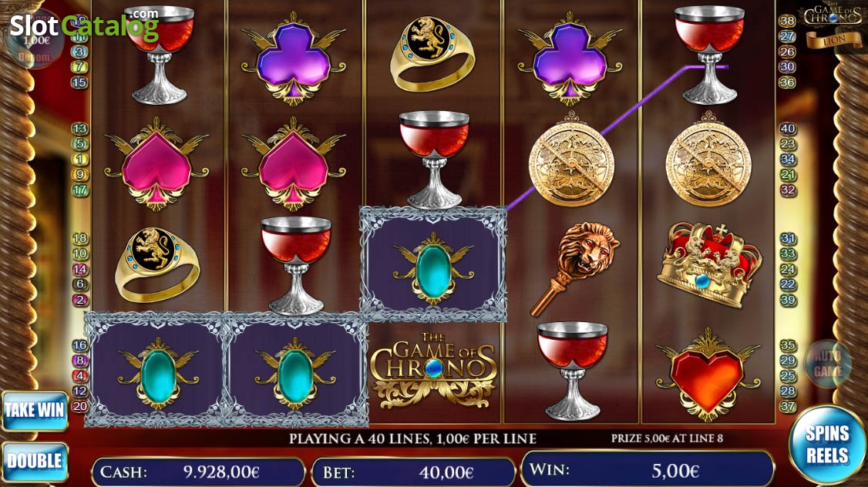Click the Spins Reels round button

click(827, 444)
